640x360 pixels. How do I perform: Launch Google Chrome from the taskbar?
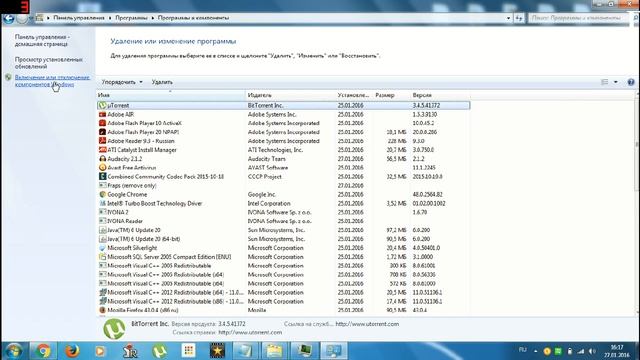pos(42,351)
